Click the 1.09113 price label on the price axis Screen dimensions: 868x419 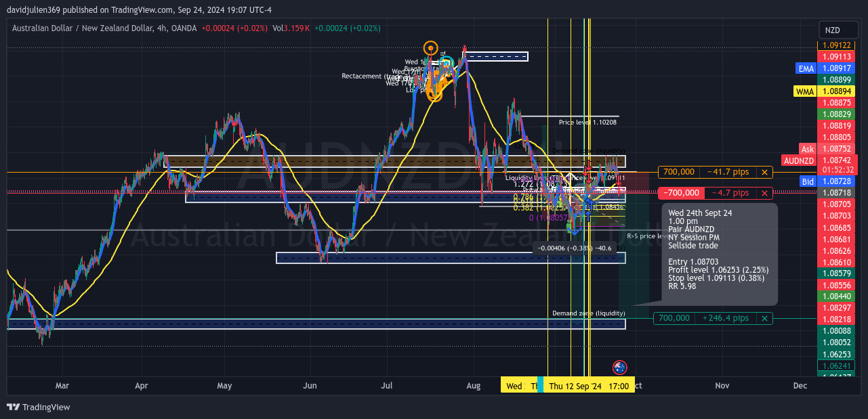coord(838,57)
